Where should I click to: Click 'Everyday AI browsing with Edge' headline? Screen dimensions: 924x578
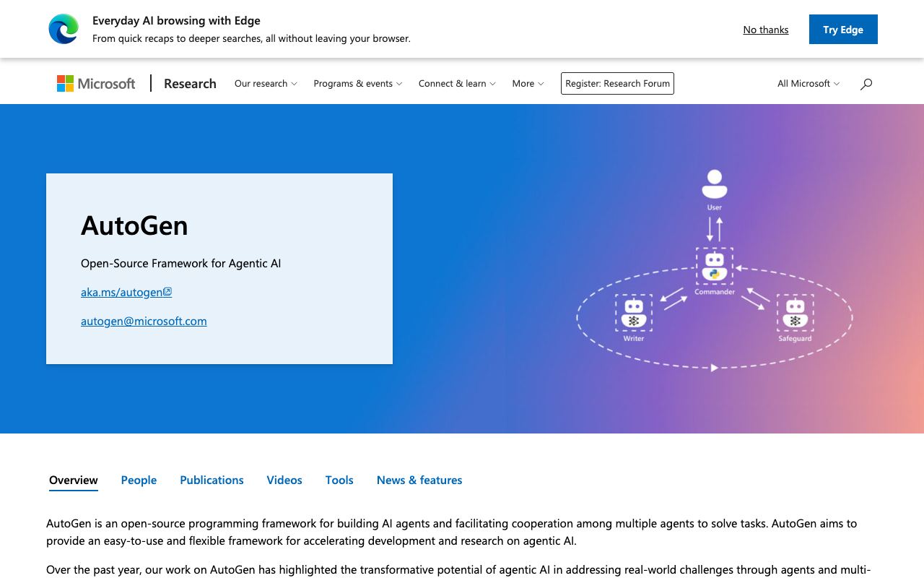pos(176,20)
